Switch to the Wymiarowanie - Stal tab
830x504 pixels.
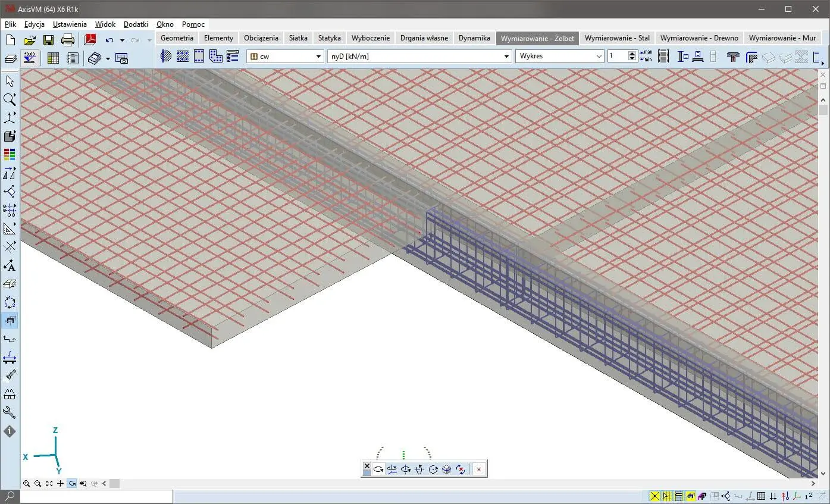[x=616, y=37]
